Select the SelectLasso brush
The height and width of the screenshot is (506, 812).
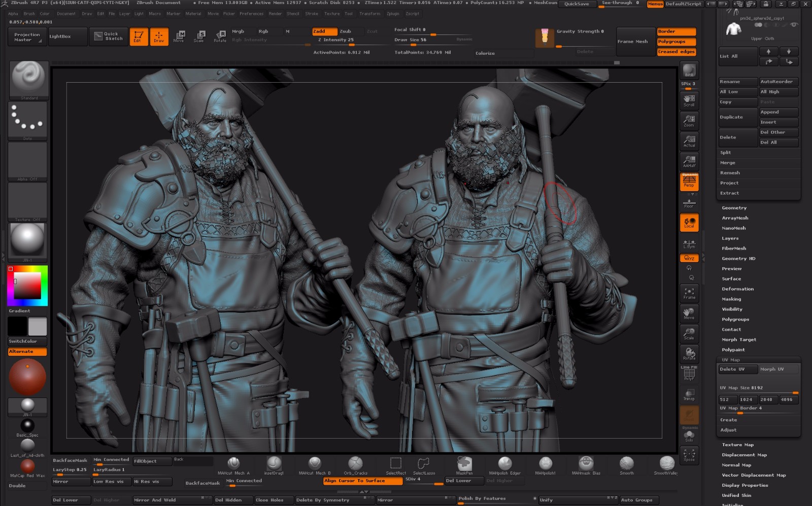pos(424,465)
